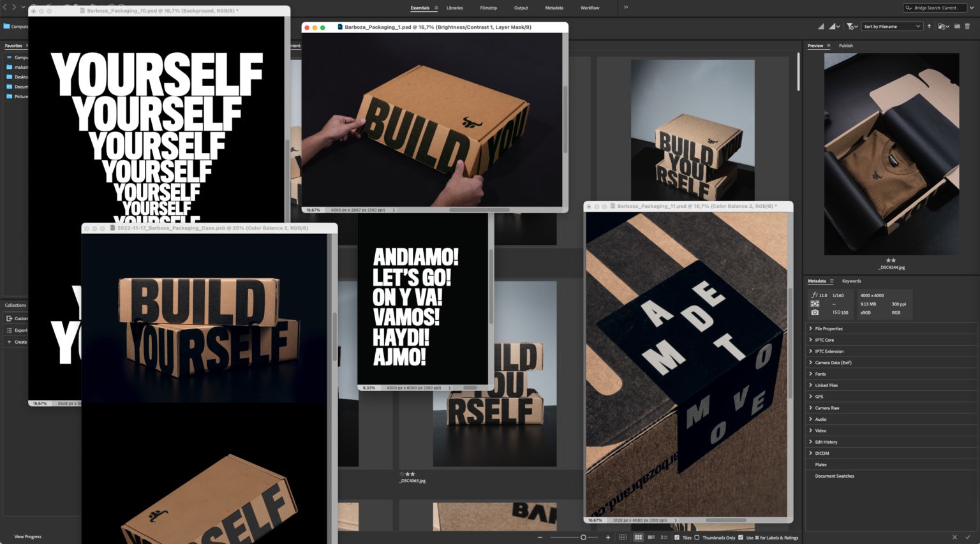Image resolution: width=980 pixels, height=544 pixels.
Task: Expand the Camera Data (Exif) section
Action: [x=833, y=363]
